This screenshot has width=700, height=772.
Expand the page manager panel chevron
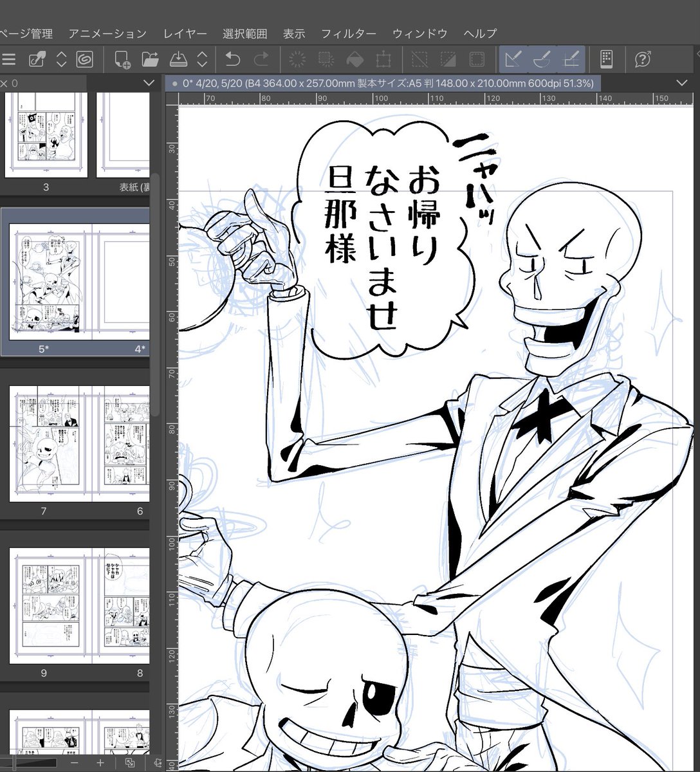[x=149, y=83]
